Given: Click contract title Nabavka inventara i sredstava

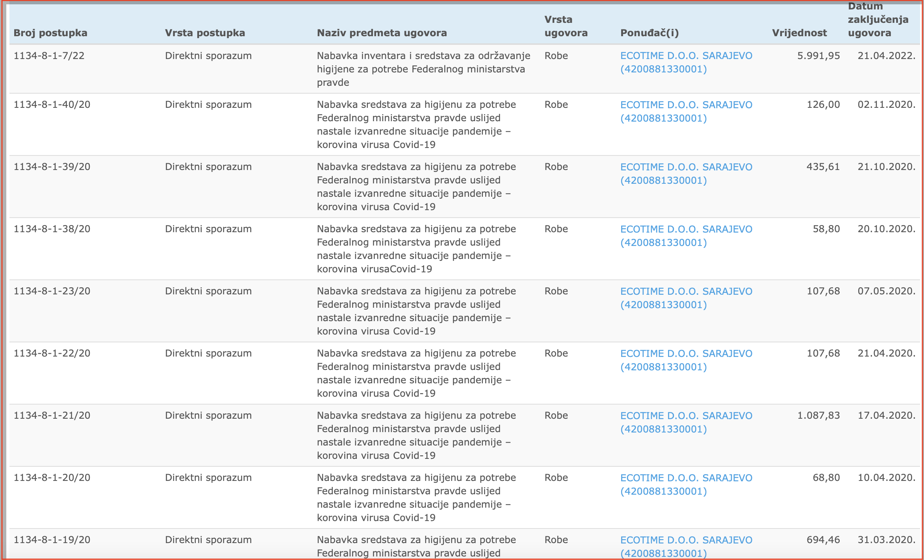Looking at the screenshot, I should (x=424, y=69).
